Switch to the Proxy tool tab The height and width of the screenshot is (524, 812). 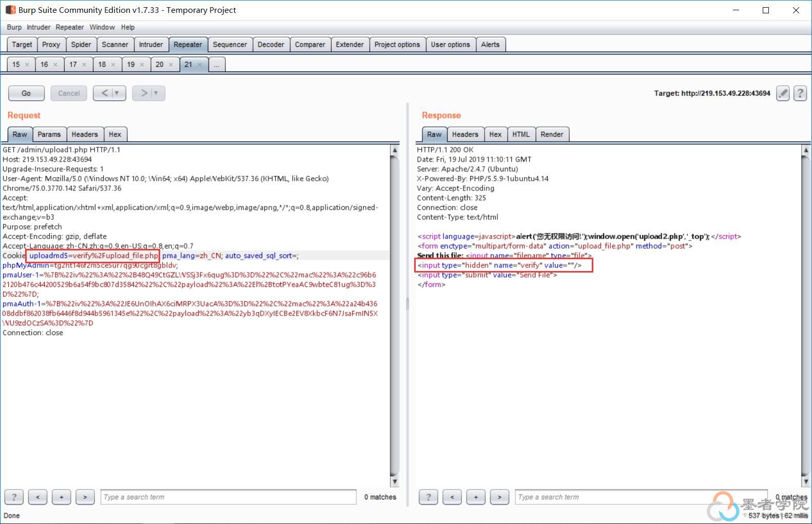[x=51, y=45]
